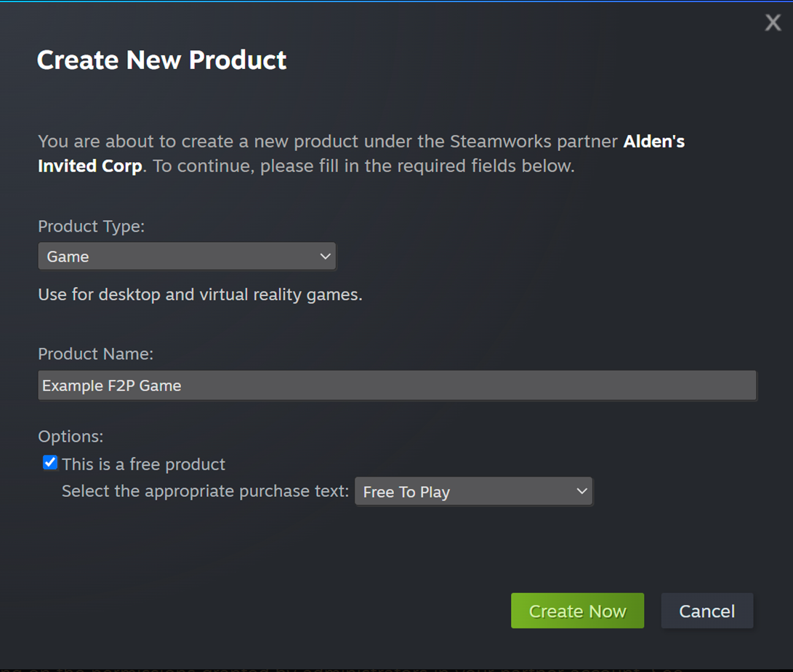Select the 'Game' value in Product Type
This screenshot has height=672, width=793.
(x=68, y=256)
